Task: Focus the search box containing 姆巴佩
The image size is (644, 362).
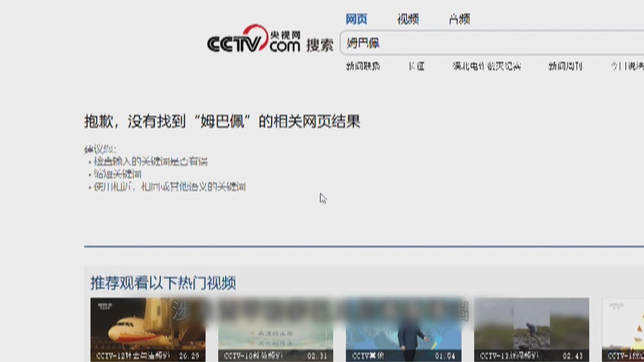Action: tap(492, 43)
